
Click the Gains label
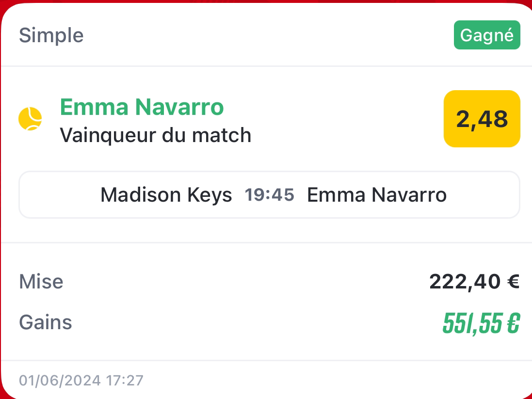tap(46, 322)
